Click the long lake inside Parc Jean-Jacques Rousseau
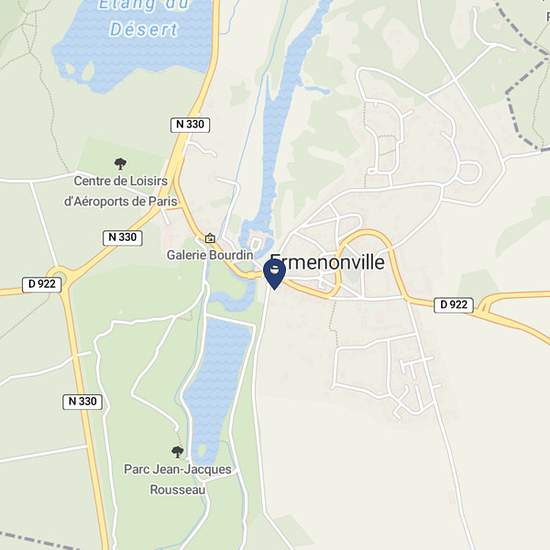This screenshot has height=550, width=550. pos(217,382)
